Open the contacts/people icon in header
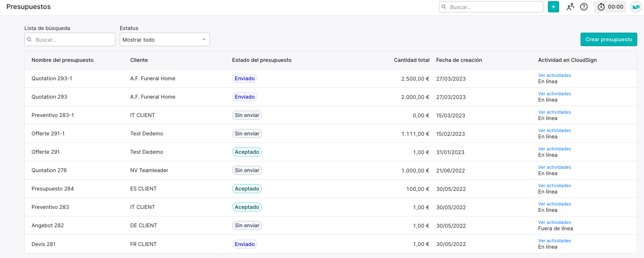 (570, 7)
